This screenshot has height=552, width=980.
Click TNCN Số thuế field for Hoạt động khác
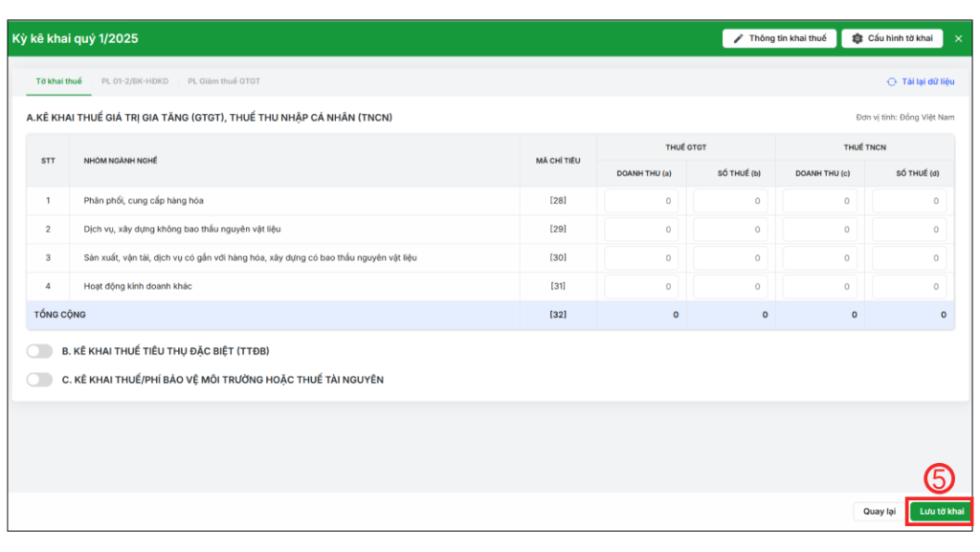(x=909, y=286)
